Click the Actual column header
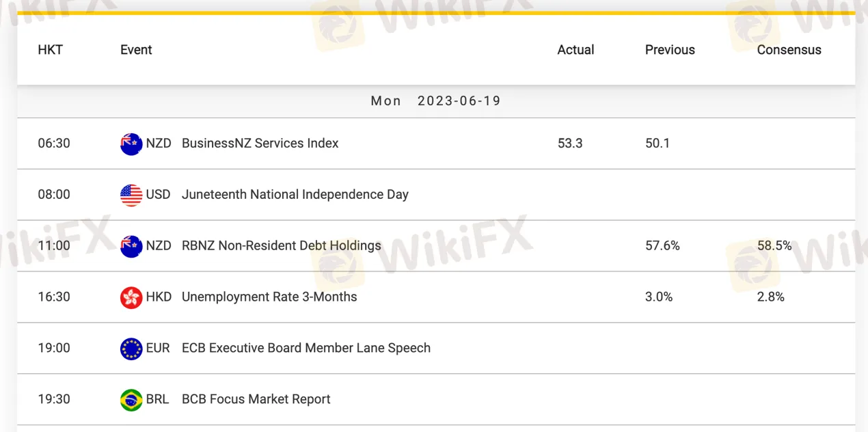868x432 pixels. click(575, 50)
